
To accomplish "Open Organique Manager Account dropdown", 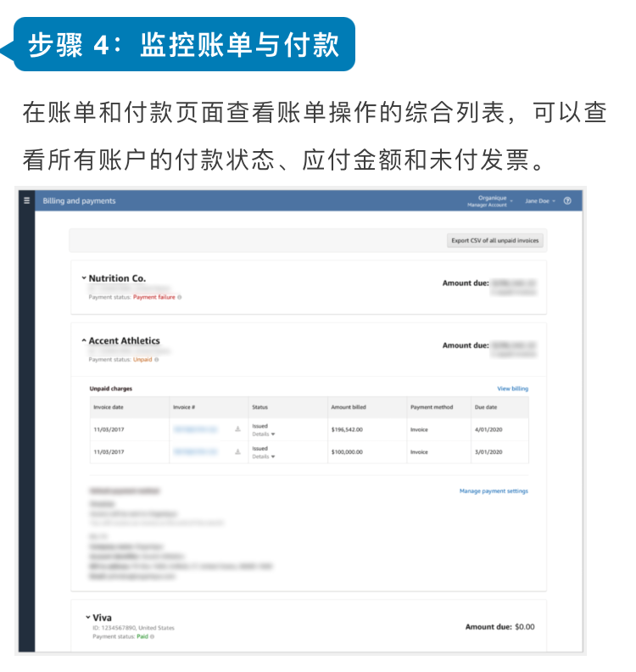I will click(x=489, y=201).
